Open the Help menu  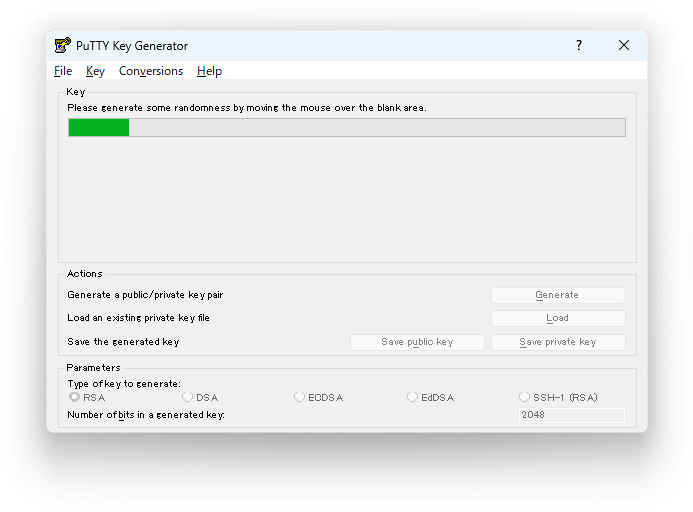(x=209, y=71)
